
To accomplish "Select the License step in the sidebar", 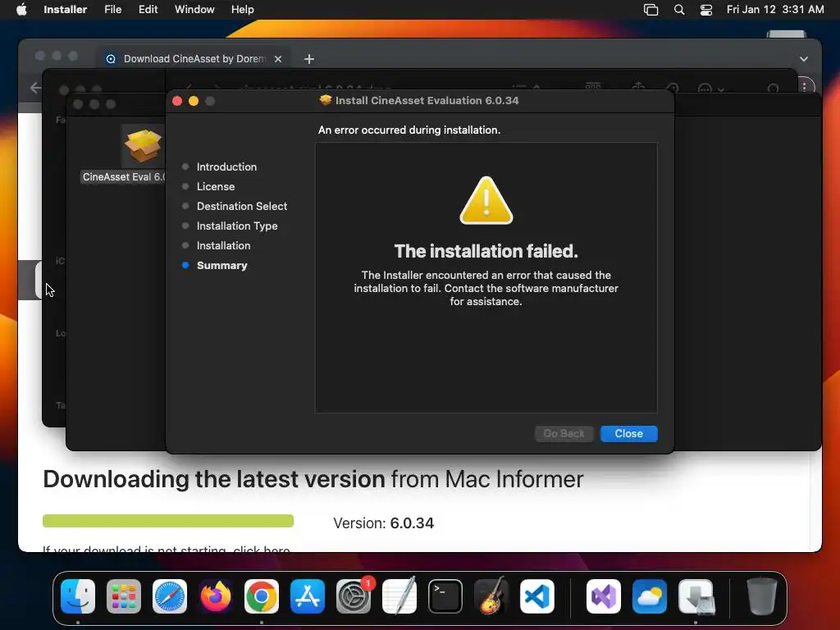I will [216, 186].
